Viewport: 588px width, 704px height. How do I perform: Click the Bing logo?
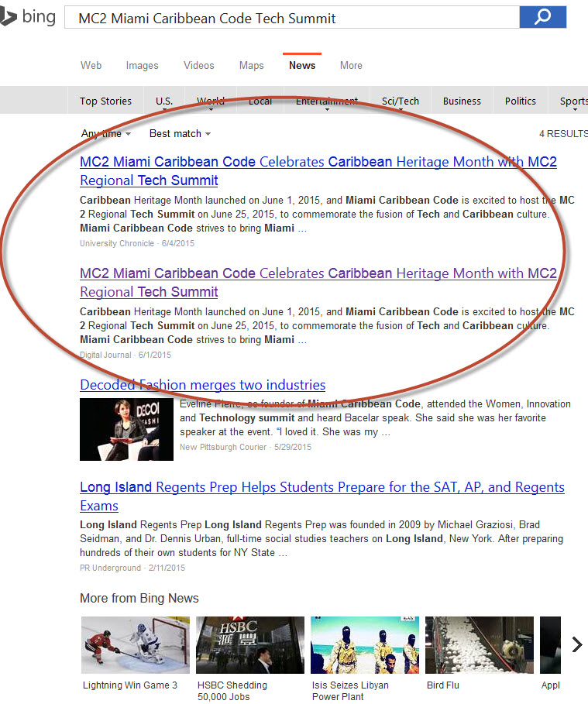click(x=28, y=16)
